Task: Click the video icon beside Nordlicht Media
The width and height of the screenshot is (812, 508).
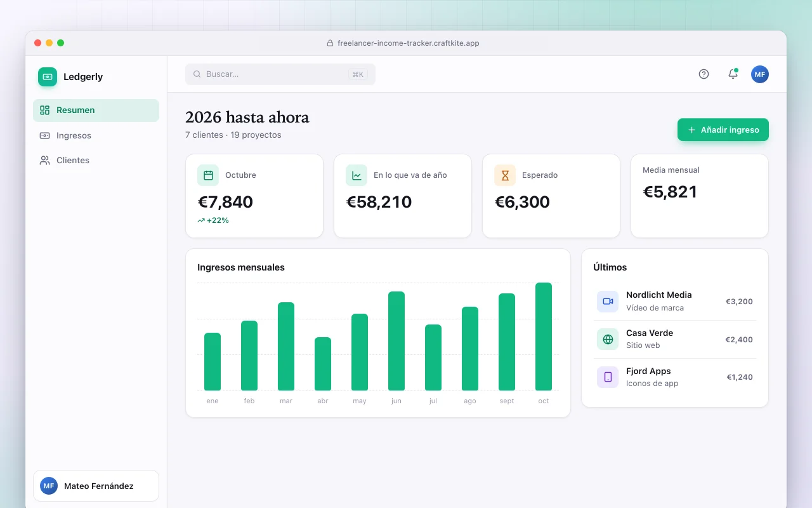Action: 608,302
